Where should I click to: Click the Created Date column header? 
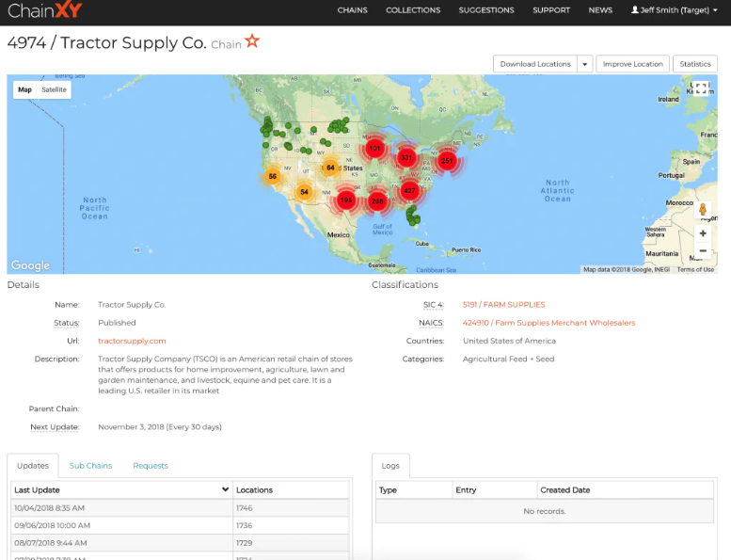pyautogui.click(x=626, y=490)
